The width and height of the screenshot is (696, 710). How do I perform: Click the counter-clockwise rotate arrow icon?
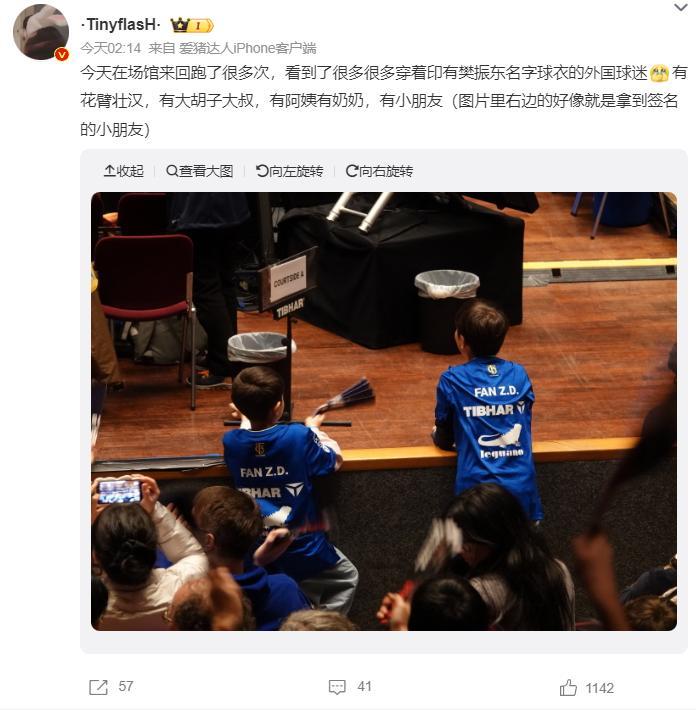coord(262,171)
